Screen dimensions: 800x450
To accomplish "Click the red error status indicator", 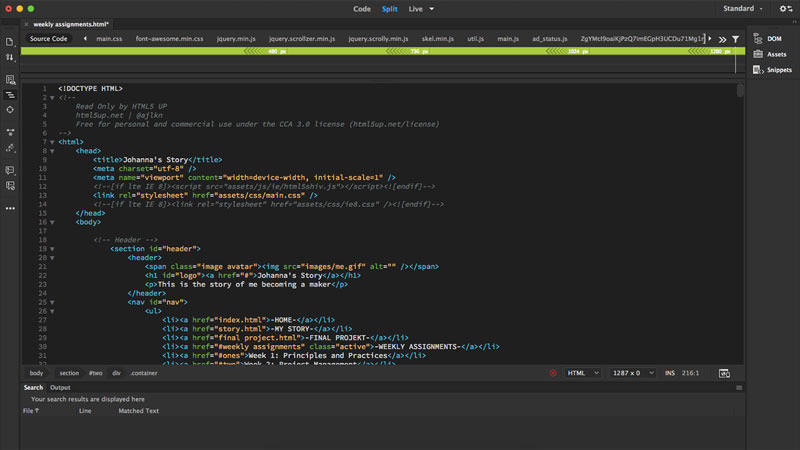I will (552, 373).
